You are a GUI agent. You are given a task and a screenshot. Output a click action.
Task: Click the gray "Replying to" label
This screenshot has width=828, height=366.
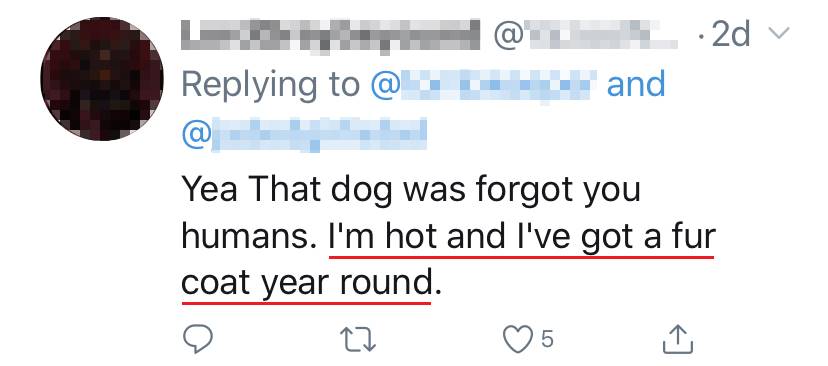pyautogui.click(x=271, y=87)
